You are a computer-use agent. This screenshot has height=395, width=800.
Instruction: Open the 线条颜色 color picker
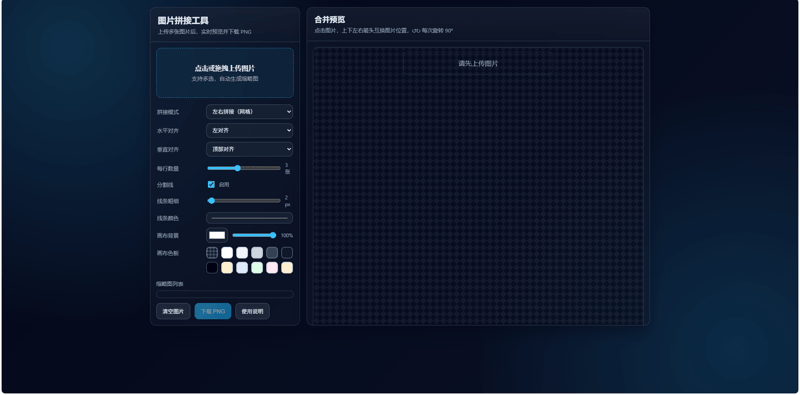pos(249,218)
